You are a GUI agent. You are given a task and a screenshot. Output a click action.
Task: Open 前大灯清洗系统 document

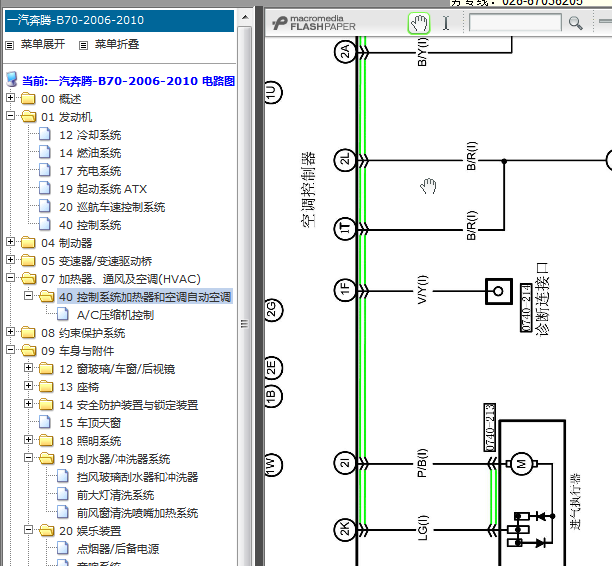116,495
